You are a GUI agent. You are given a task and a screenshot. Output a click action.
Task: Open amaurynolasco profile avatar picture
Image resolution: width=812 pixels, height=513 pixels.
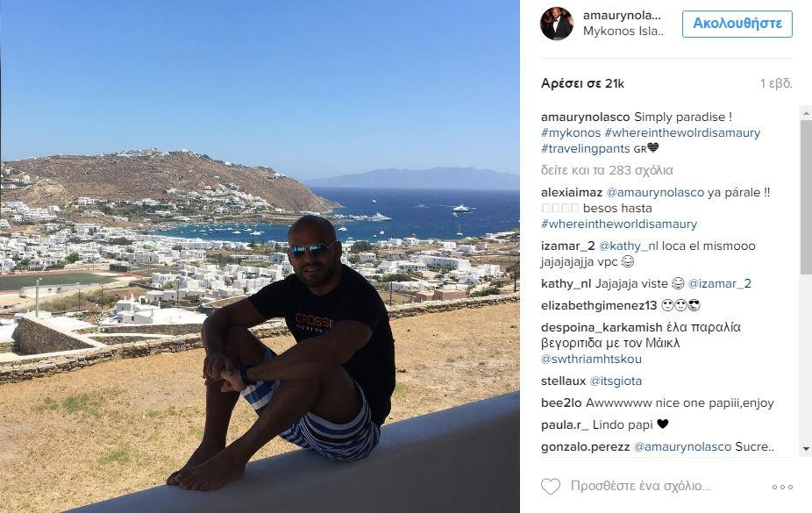[x=557, y=24]
